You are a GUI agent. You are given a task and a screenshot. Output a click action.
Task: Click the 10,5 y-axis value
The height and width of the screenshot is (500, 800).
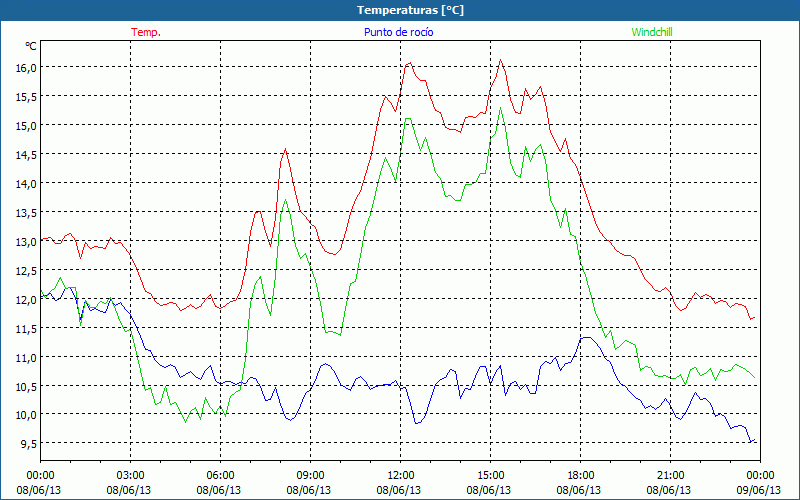tap(26, 386)
